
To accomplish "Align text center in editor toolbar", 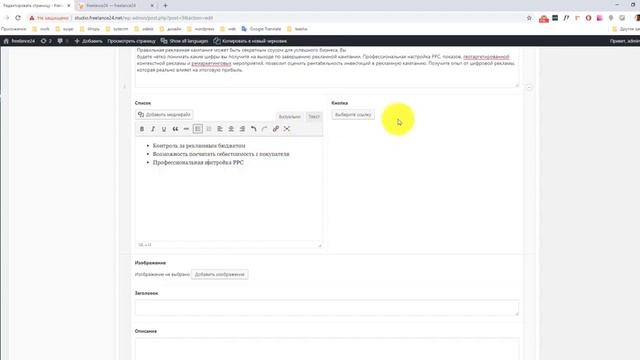I will (231, 129).
